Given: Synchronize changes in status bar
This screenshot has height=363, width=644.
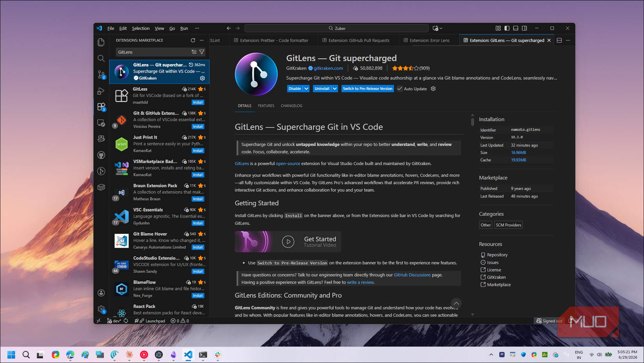Looking at the screenshot, I should point(126,321).
